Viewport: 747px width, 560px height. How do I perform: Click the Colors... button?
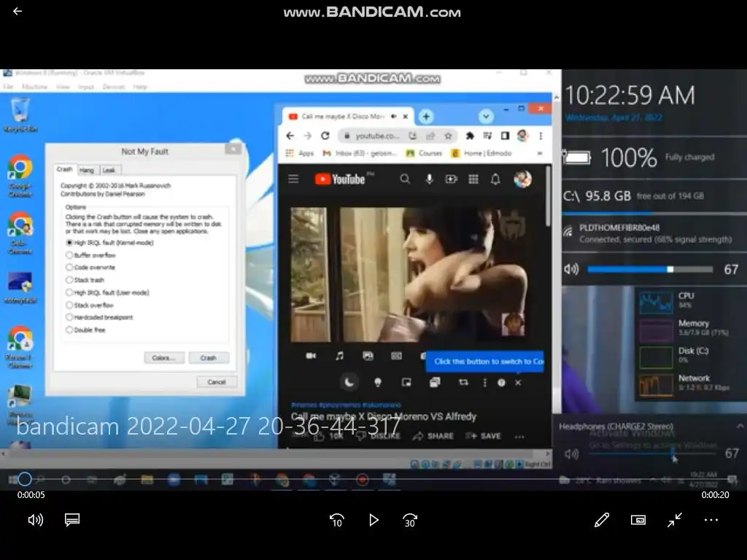pos(164,357)
